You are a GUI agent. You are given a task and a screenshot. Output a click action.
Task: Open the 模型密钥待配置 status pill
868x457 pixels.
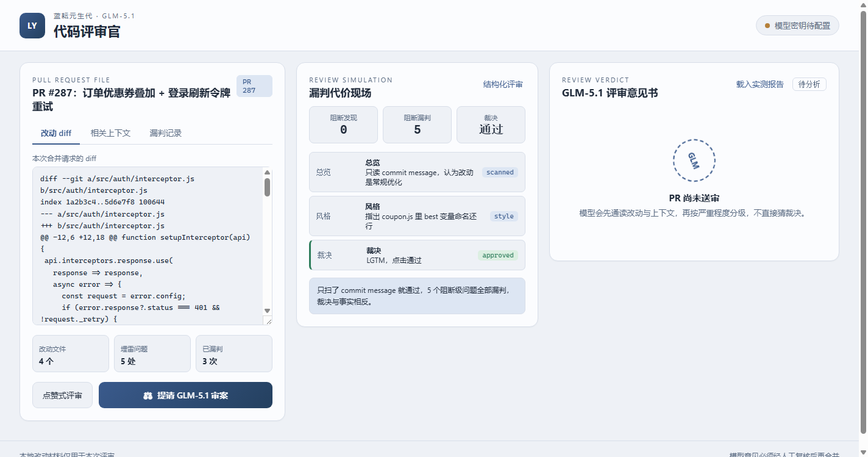tap(797, 26)
